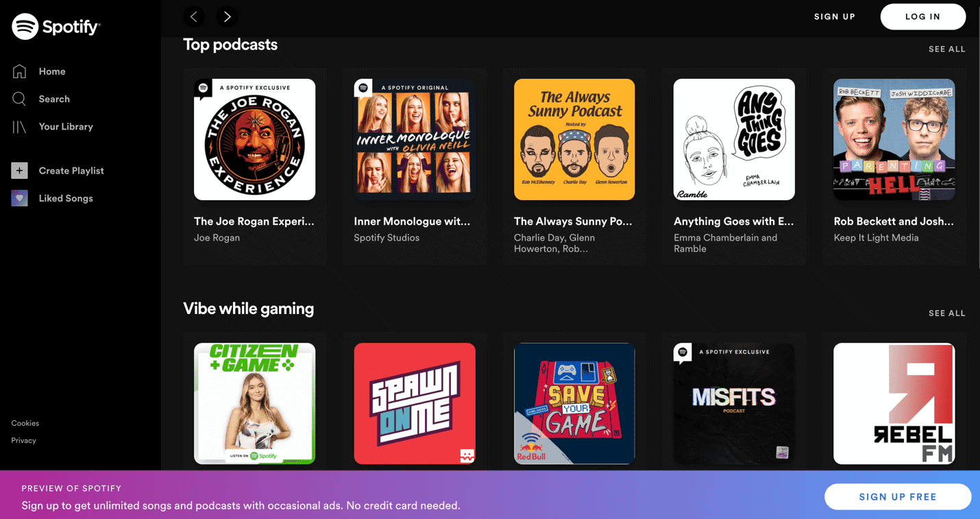Viewport: 980px width, 519px height.
Task: Click the Your Library icon
Action: (x=19, y=127)
